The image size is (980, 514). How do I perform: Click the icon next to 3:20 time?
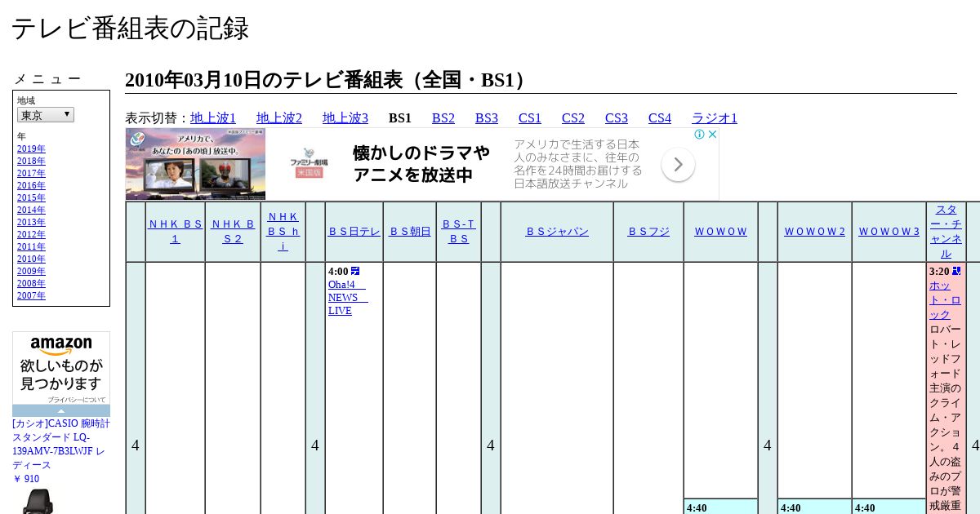pos(956,271)
